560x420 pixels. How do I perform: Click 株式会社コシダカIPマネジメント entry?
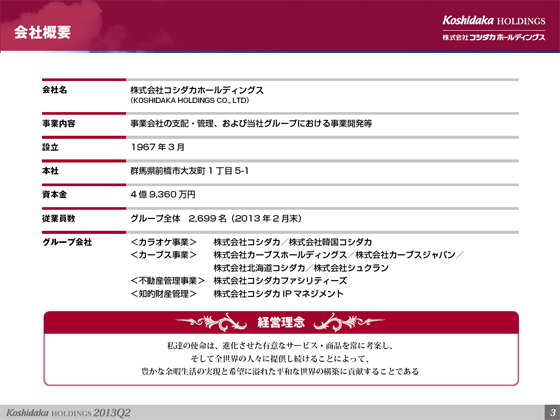279,294
